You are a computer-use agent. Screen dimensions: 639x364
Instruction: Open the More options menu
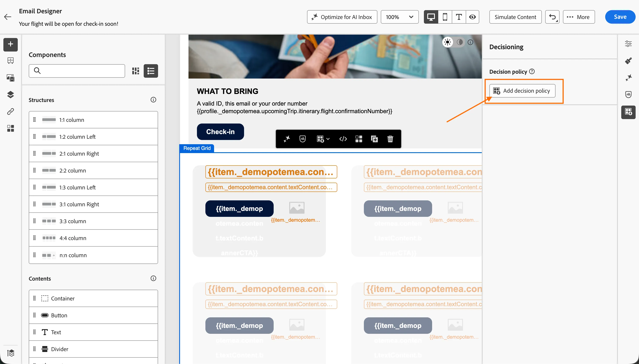click(579, 17)
